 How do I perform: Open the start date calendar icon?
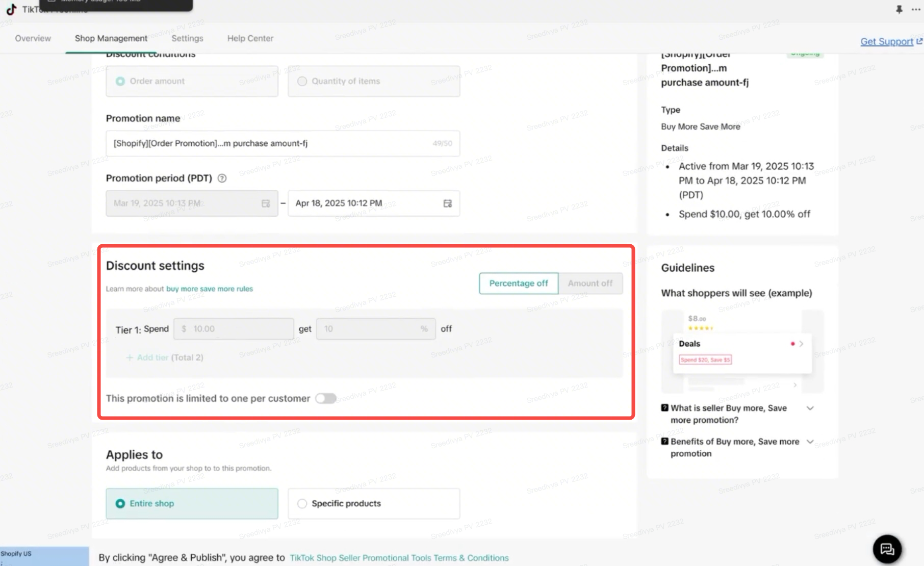[266, 203]
